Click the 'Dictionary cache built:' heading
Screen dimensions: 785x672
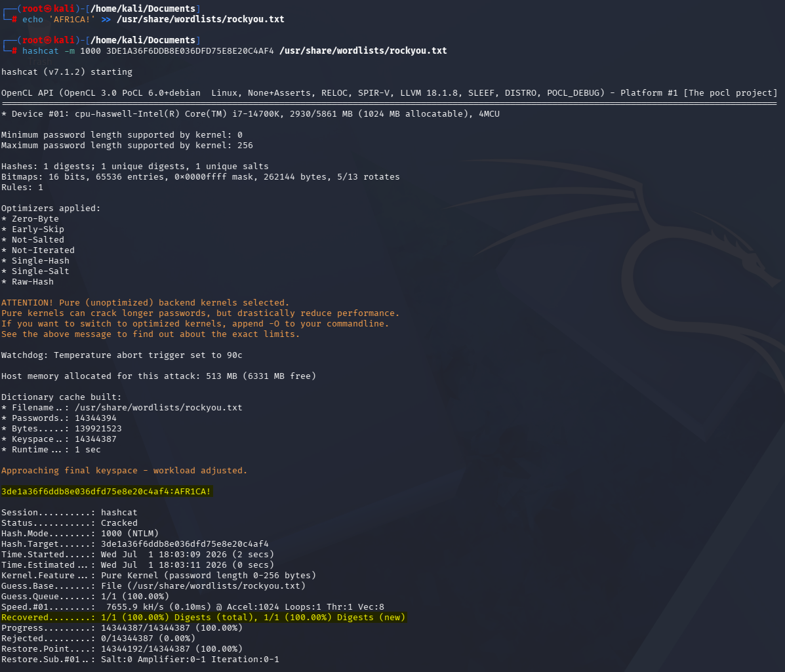pos(61,398)
